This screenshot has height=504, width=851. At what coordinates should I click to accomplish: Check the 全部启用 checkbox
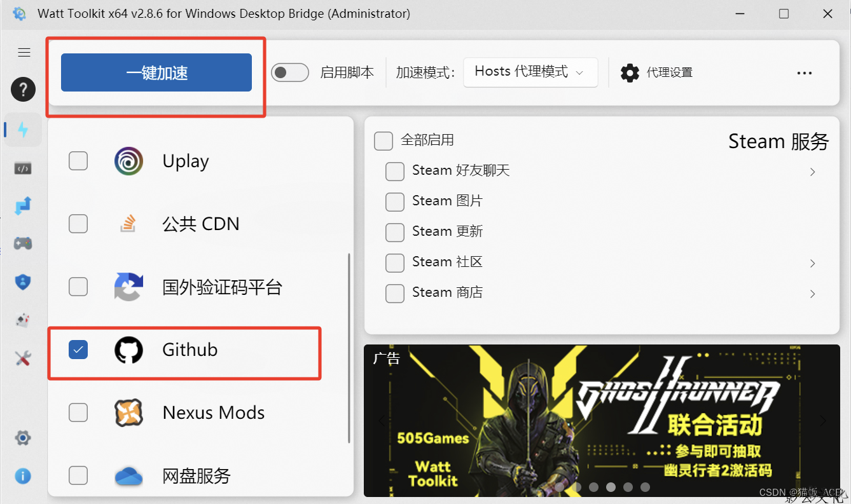coord(384,140)
